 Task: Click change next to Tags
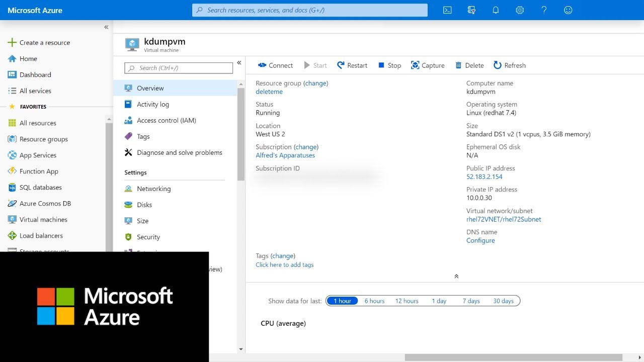coord(283,256)
